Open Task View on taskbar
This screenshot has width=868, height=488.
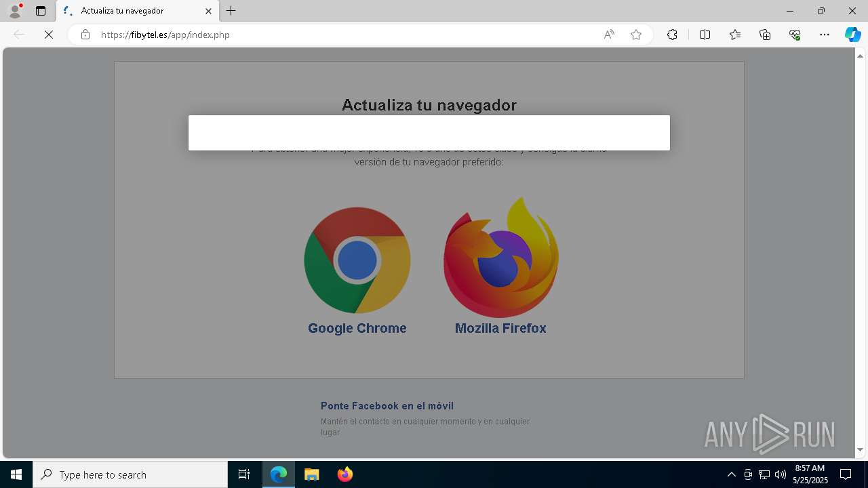pos(244,474)
